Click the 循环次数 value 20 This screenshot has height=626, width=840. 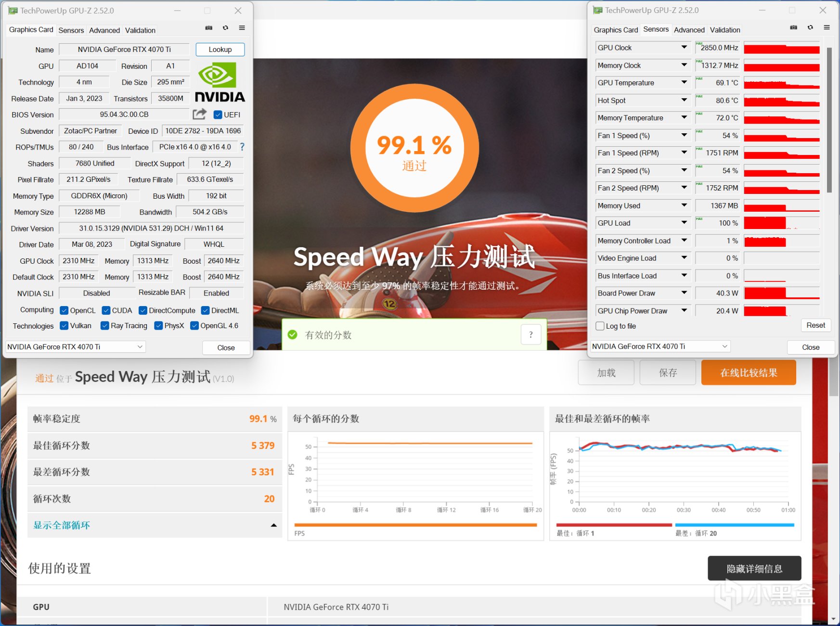(269, 499)
